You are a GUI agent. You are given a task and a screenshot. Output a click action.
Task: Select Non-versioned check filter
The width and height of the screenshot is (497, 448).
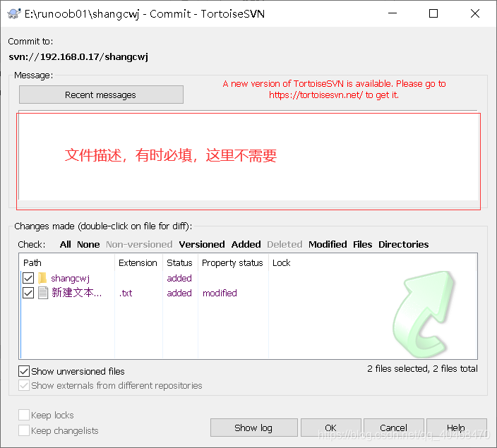[139, 244]
